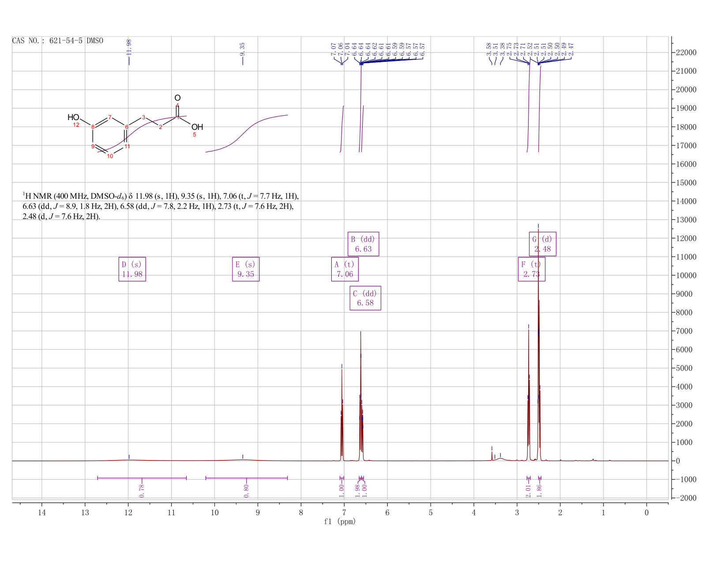This screenshot has height=563, width=728.
Task: Click the f1 (ppm) axis label
Action: point(340,521)
